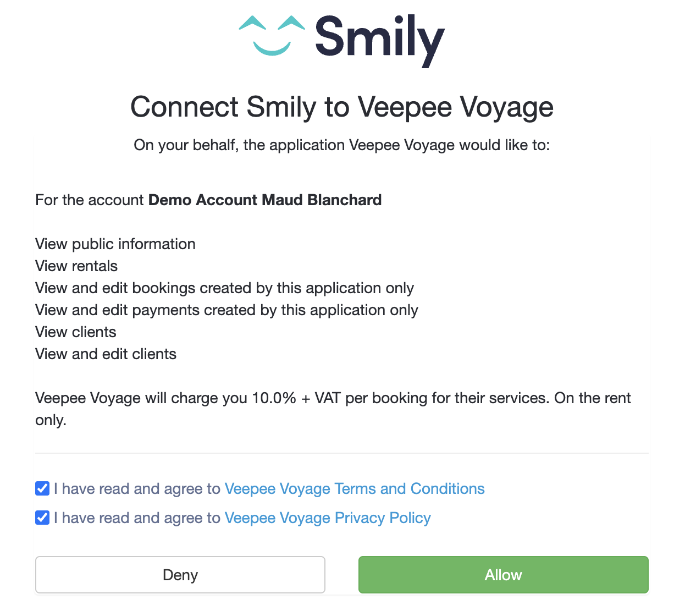Click the View and edit clients permission
The image size is (685, 616).
[106, 354]
